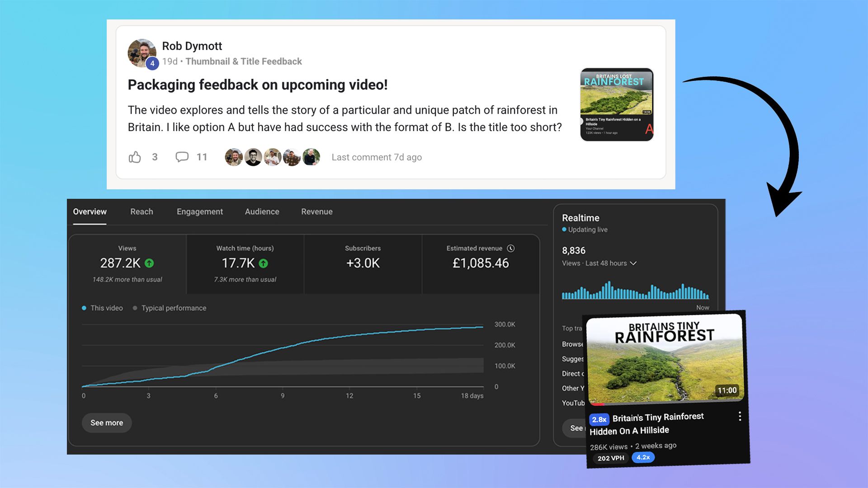The image size is (868, 488).
Task: Click the realtime views bar chart
Action: pos(635,290)
